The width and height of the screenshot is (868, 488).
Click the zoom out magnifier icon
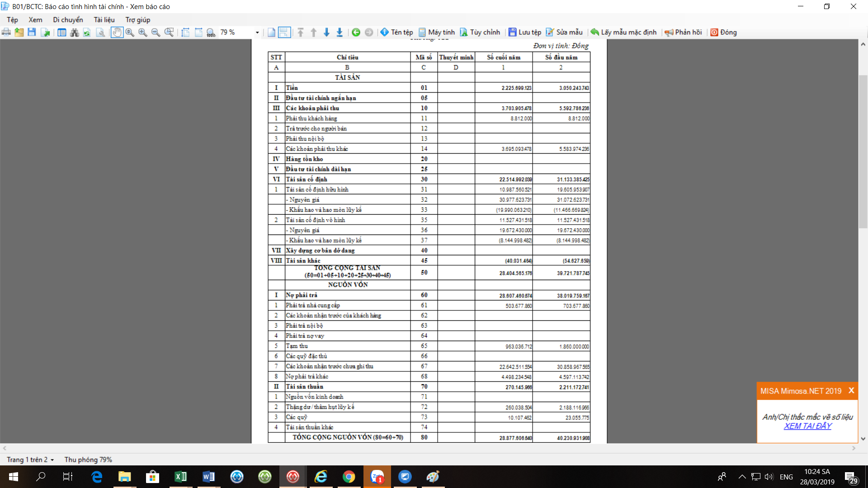(156, 32)
